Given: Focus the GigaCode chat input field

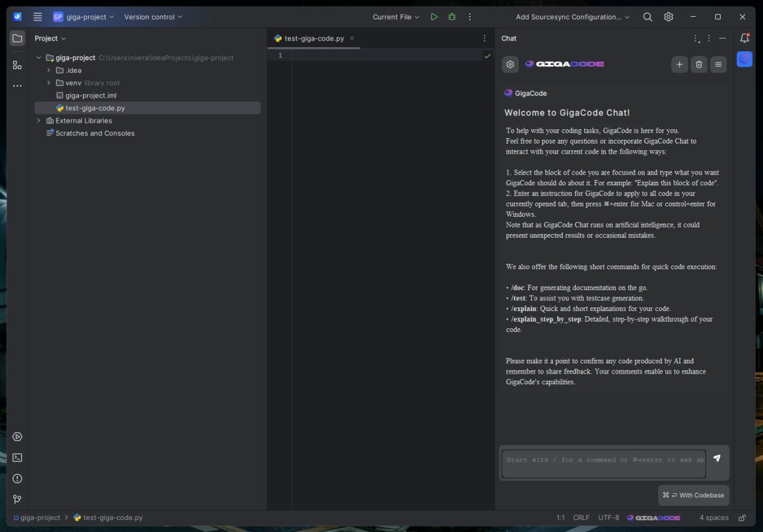Looking at the screenshot, I should coord(604,463).
